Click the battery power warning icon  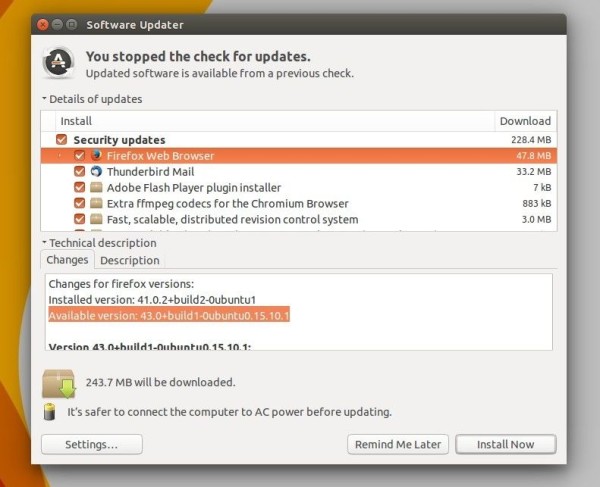[50, 412]
